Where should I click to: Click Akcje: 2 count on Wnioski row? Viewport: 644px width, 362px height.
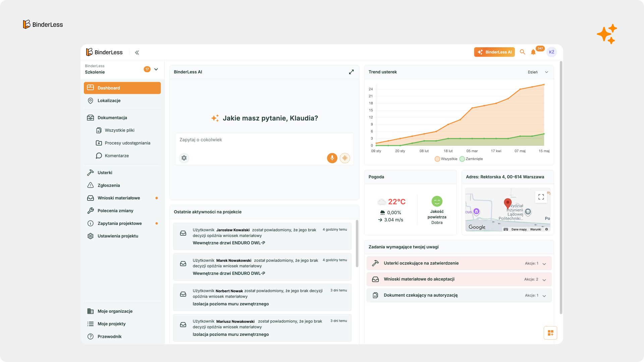click(x=531, y=280)
